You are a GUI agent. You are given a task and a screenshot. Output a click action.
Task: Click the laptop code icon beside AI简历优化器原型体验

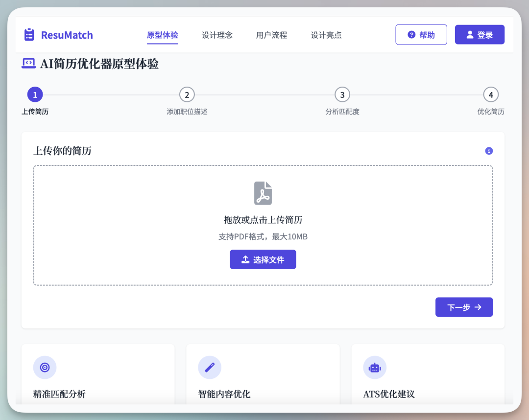point(28,63)
